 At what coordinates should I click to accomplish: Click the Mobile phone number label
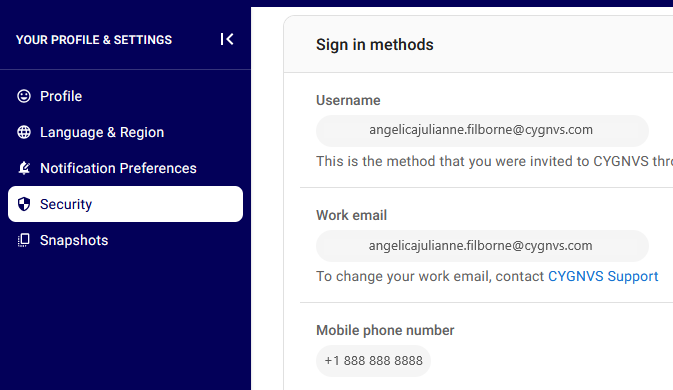[x=385, y=330]
